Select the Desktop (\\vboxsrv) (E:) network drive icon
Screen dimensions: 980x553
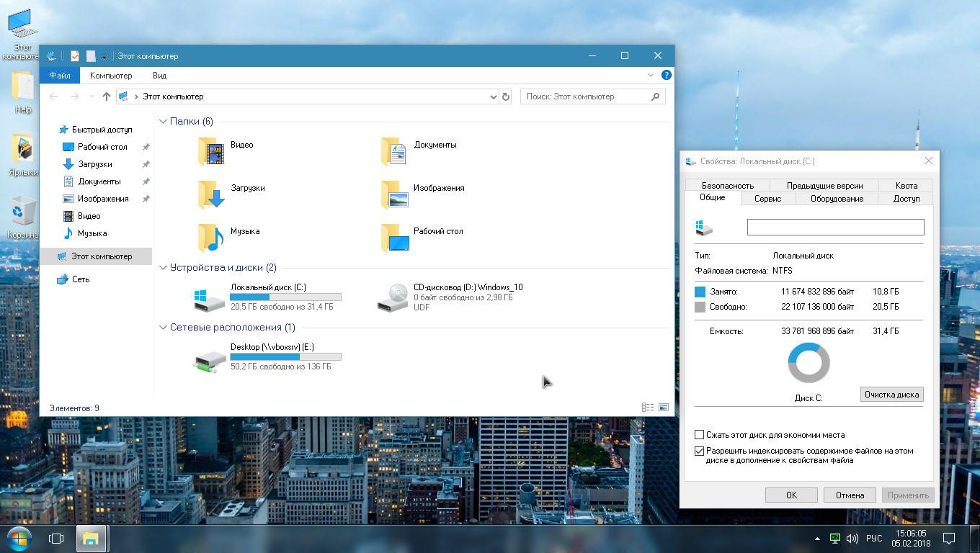point(210,361)
